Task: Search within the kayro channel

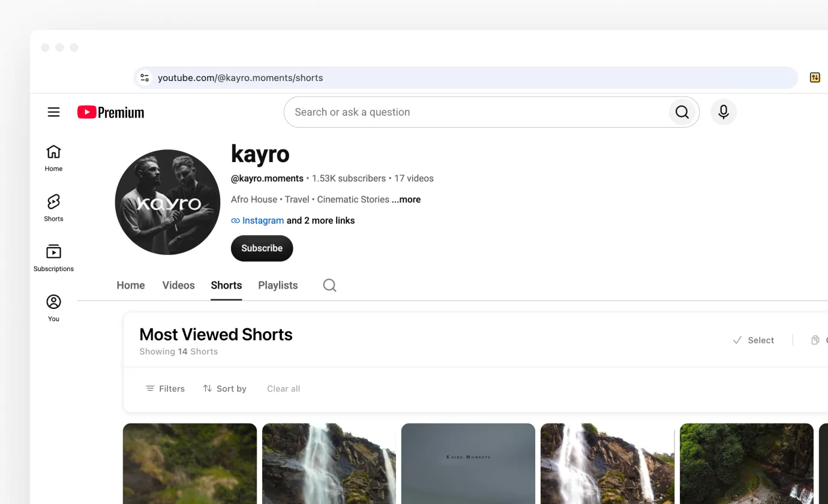Action: (329, 285)
